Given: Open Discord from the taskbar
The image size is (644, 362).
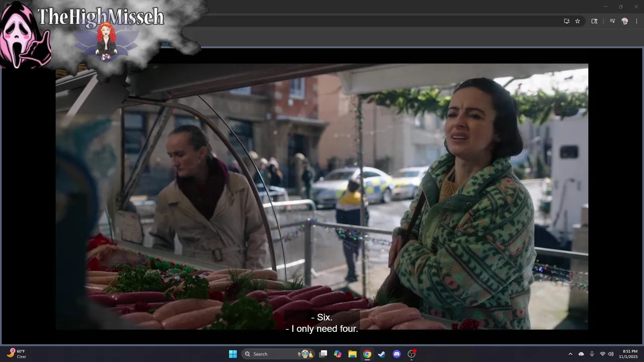Looking at the screenshot, I should tap(396, 354).
